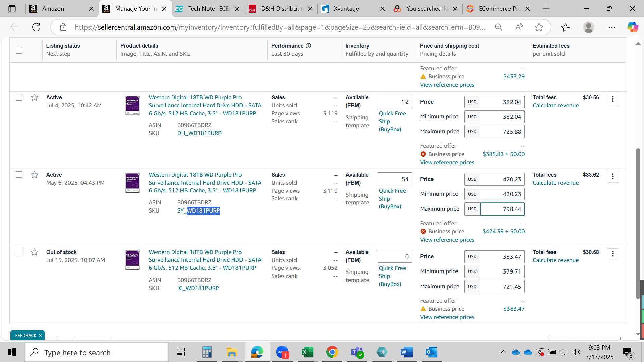The height and width of the screenshot is (362, 644).
Task: Select the SY_WD181PURP listing checkbox
Action: coord(19,175)
